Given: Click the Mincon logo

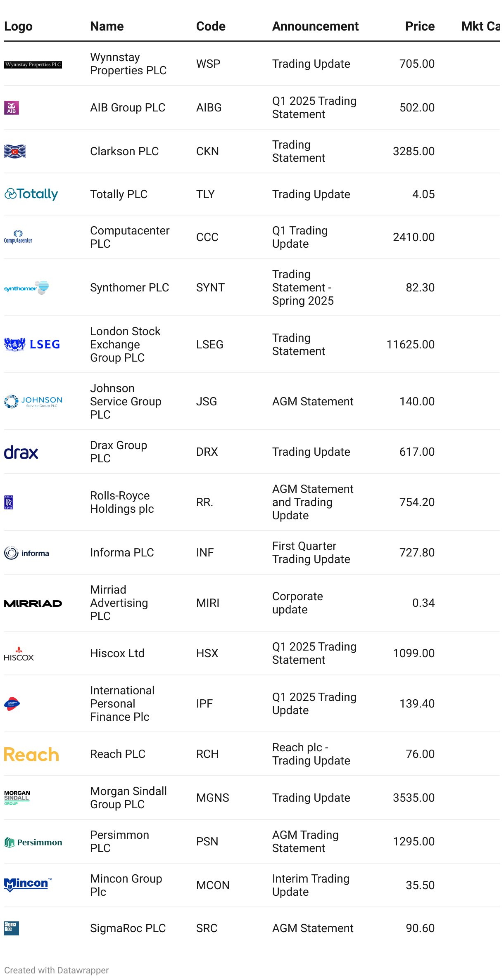Looking at the screenshot, I should (x=28, y=885).
